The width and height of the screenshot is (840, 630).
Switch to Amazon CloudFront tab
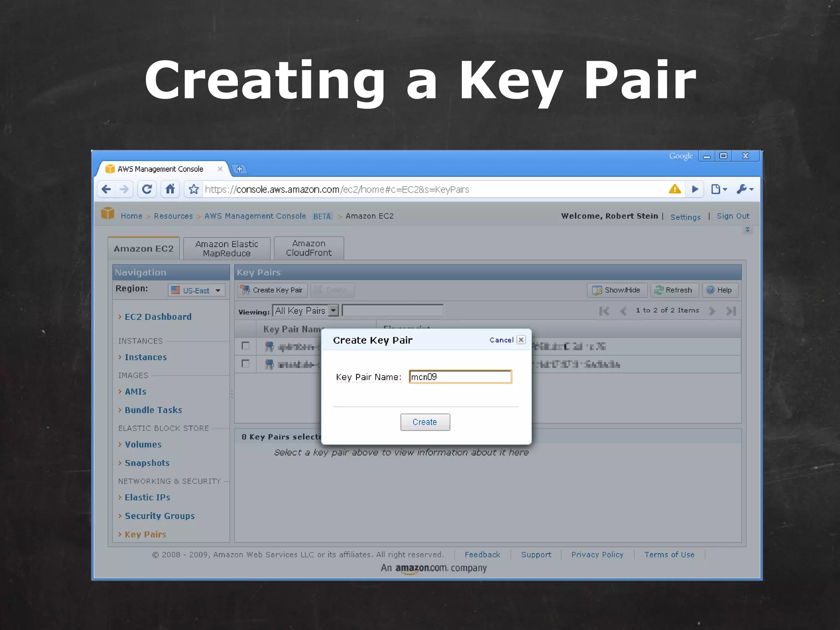pos(309,248)
